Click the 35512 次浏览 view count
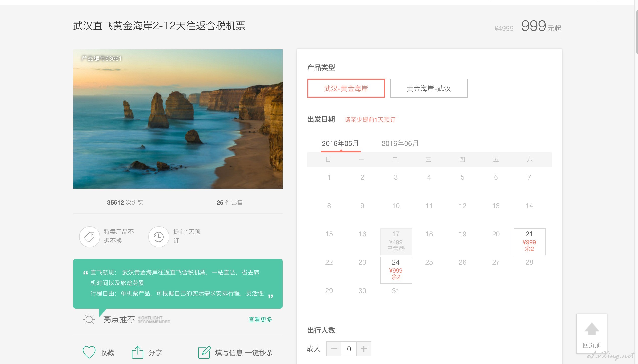Screen dimensions: 638x364 coord(125,202)
